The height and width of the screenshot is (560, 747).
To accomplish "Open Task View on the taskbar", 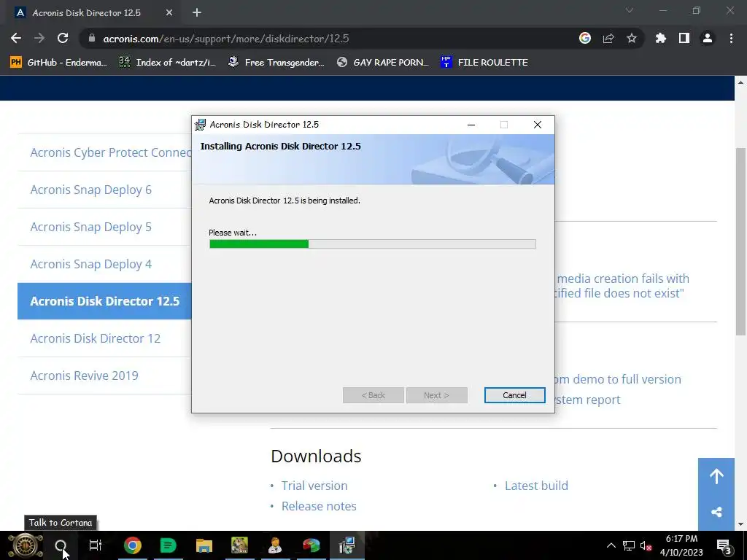I will [96, 545].
